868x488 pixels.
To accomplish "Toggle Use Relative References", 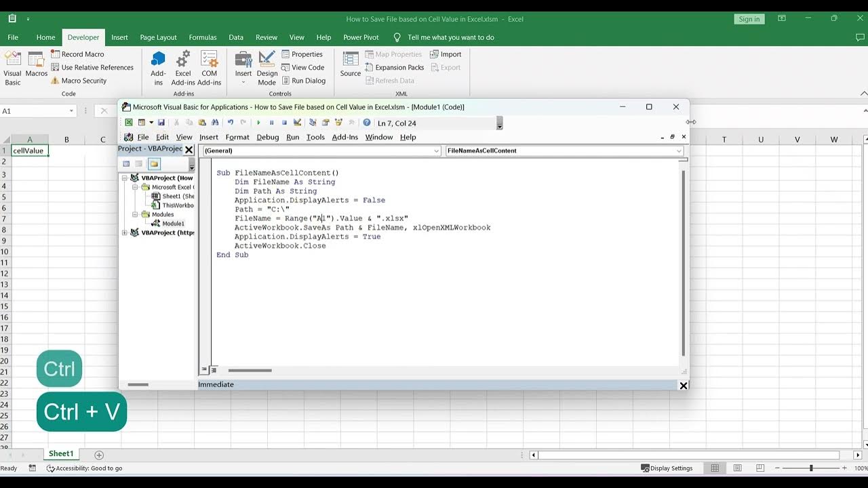I will tap(92, 67).
